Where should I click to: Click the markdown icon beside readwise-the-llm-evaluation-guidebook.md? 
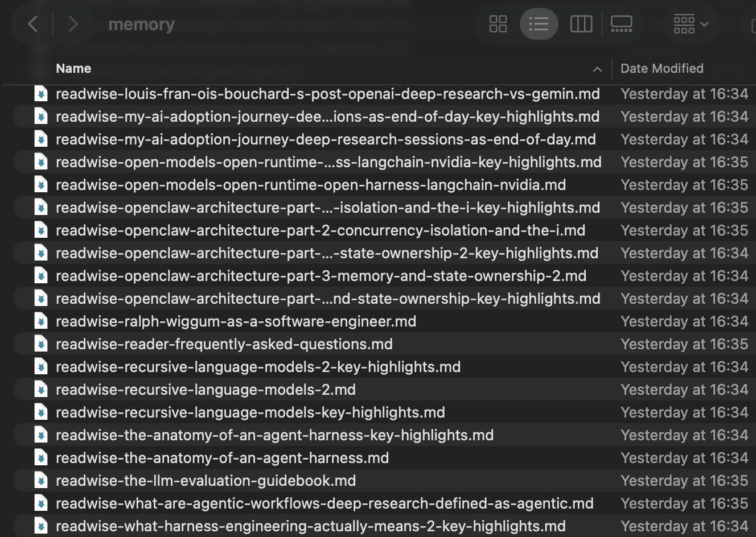pyautogui.click(x=40, y=480)
